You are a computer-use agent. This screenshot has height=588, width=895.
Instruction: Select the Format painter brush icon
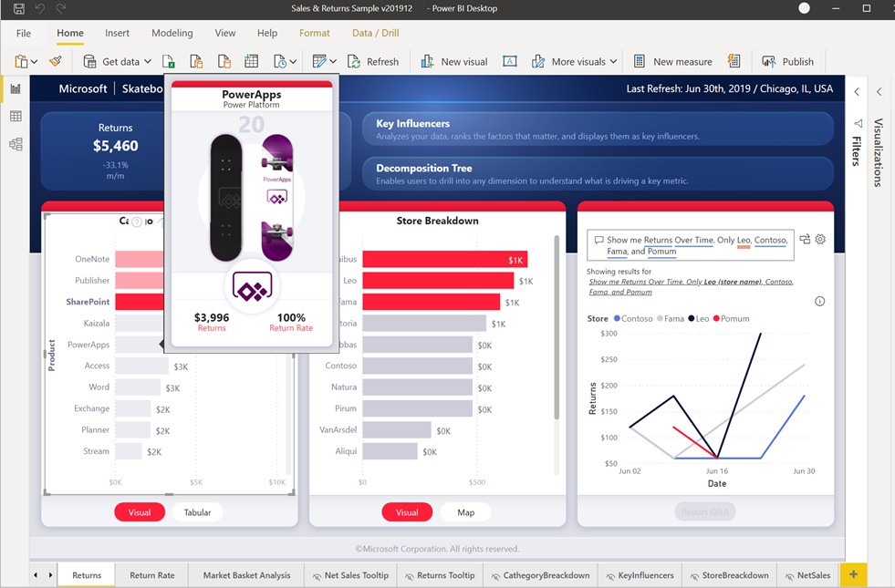pos(56,61)
